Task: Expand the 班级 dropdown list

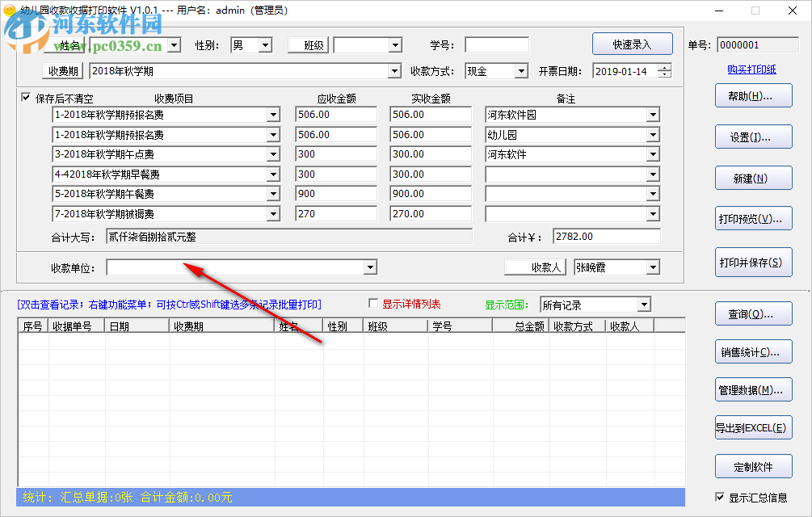Action: (396, 45)
